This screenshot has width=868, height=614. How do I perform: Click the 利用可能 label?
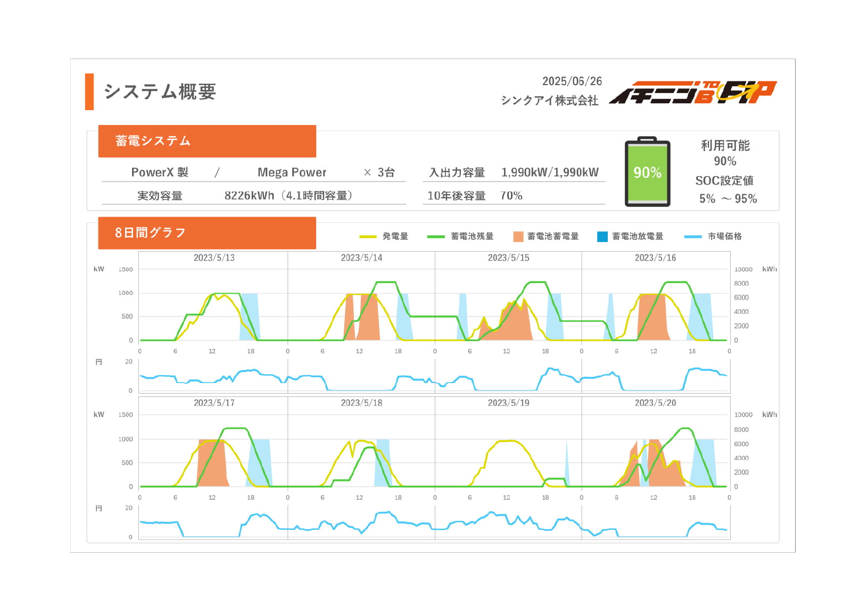pyautogui.click(x=725, y=145)
